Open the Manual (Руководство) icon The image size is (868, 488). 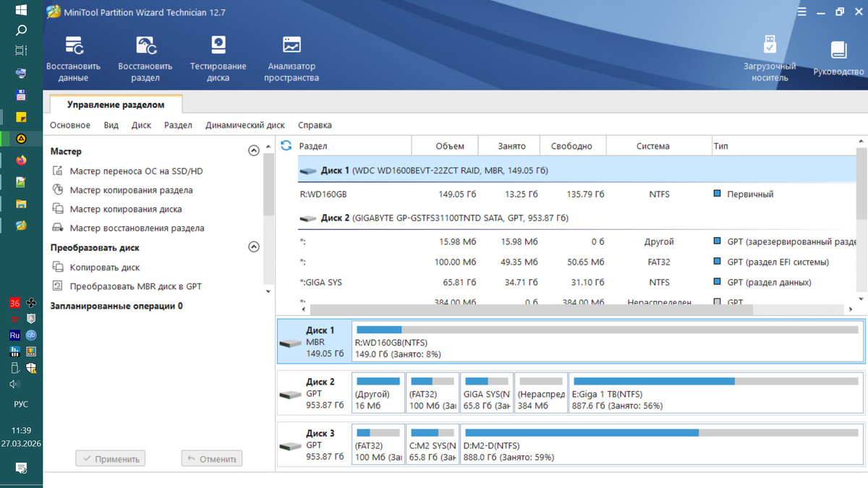coord(838,49)
